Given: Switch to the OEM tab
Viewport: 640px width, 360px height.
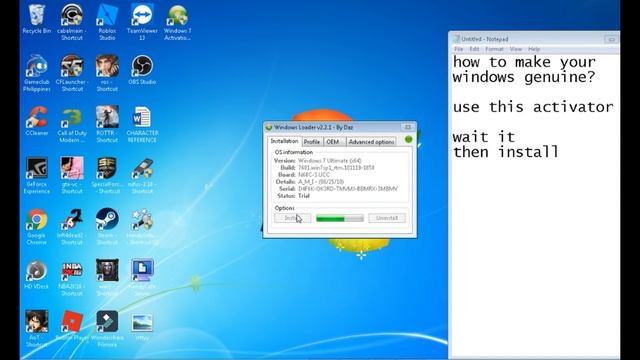Looking at the screenshot, I should click(x=333, y=142).
